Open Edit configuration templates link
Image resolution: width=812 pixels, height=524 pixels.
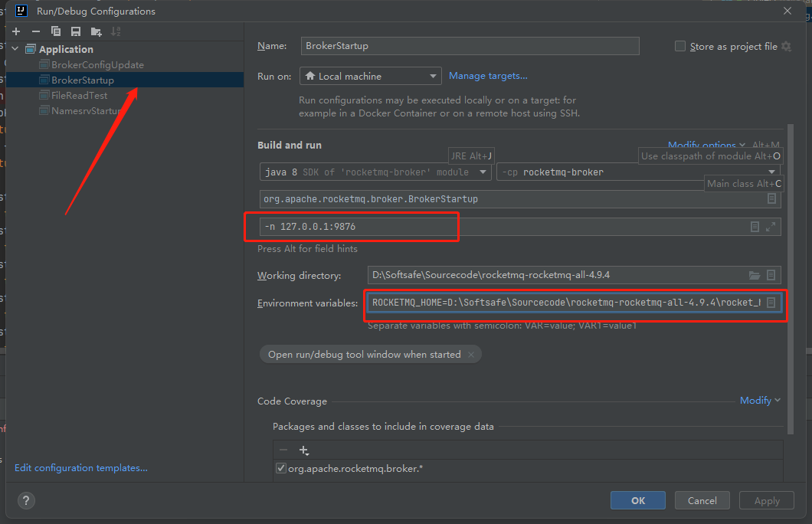tap(80, 467)
